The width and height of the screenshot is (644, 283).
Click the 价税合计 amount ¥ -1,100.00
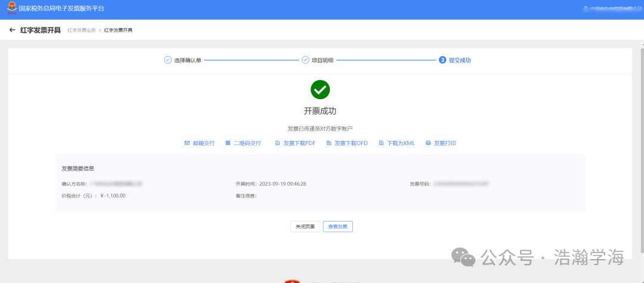click(x=113, y=196)
